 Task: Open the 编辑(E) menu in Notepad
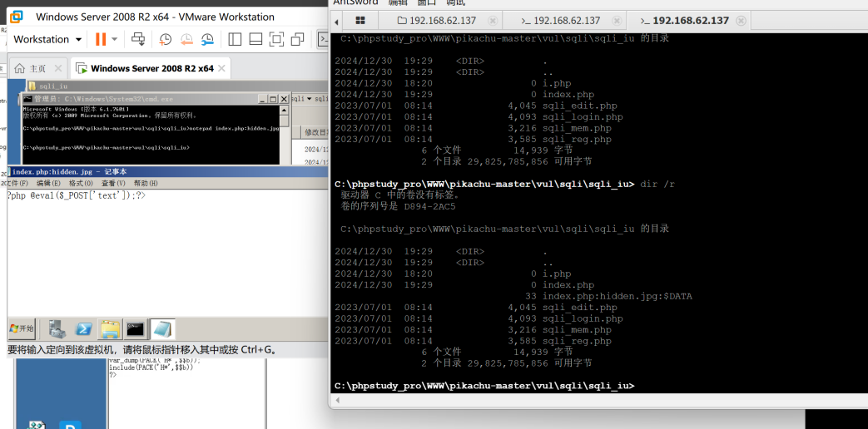click(x=49, y=183)
